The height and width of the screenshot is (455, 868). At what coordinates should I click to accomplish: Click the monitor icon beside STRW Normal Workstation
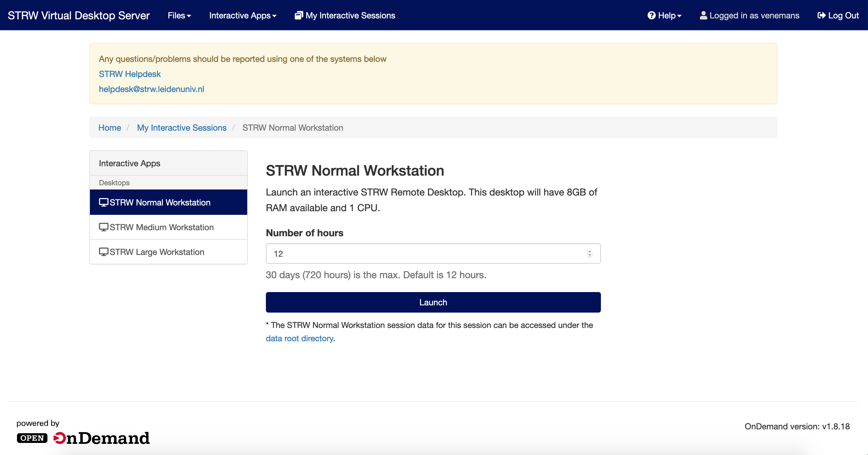pyautogui.click(x=104, y=202)
